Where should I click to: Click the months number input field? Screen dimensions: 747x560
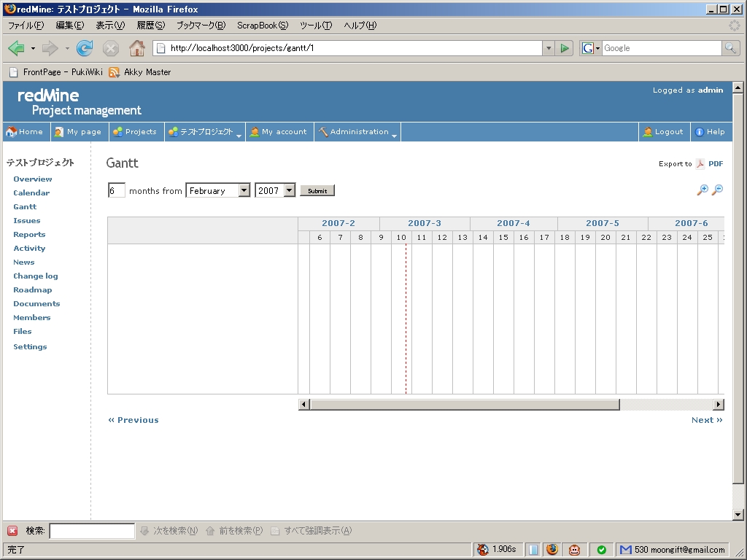pyautogui.click(x=116, y=190)
